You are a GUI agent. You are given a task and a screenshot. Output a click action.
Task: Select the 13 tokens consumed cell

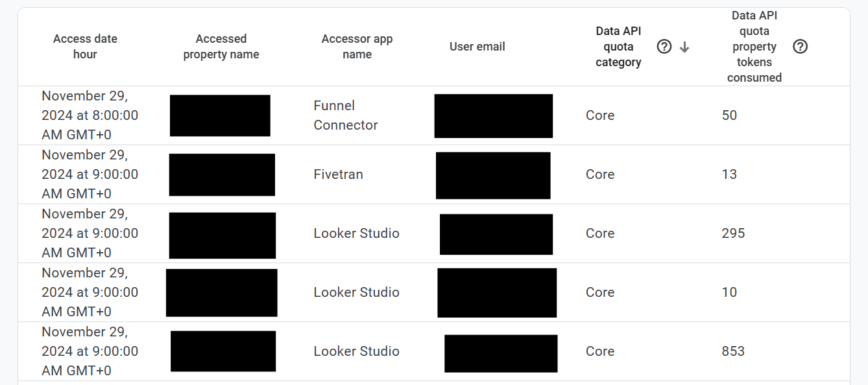point(729,174)
